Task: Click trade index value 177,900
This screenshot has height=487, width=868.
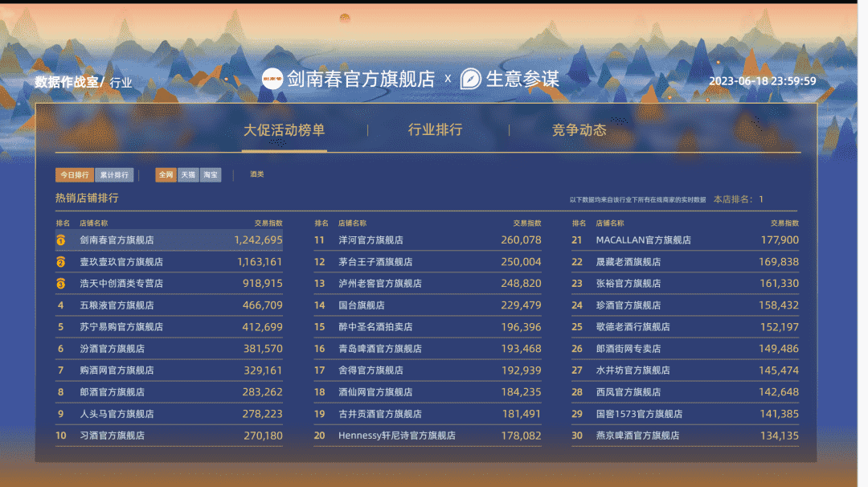Action: (780, 240)
